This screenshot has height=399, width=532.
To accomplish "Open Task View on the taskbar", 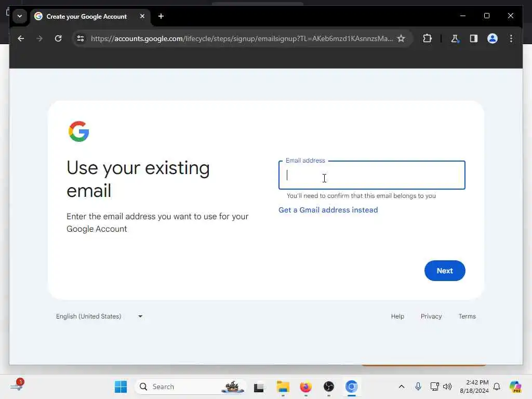I will [259, 387].
